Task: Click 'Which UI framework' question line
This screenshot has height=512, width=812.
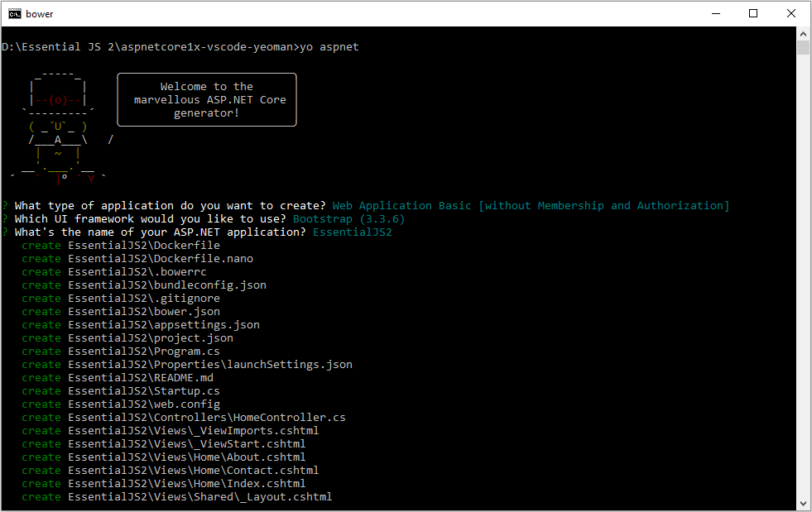Action: point(150,219)
